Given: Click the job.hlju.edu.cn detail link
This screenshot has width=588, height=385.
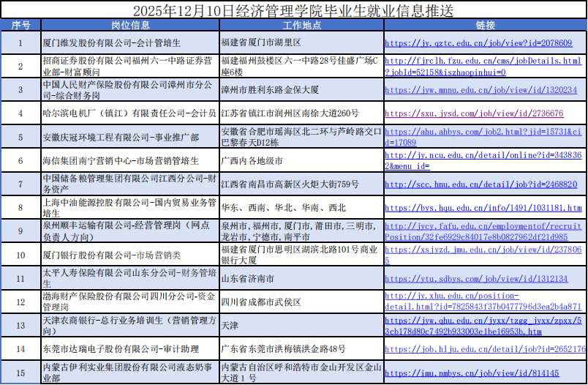Looking at the screenshot, I should coord(485,350).
